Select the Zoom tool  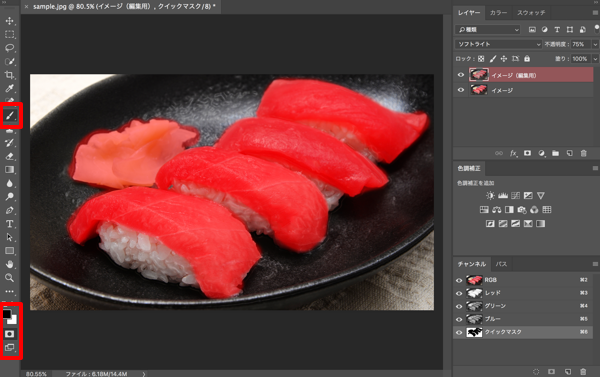[x=10, y=278]
